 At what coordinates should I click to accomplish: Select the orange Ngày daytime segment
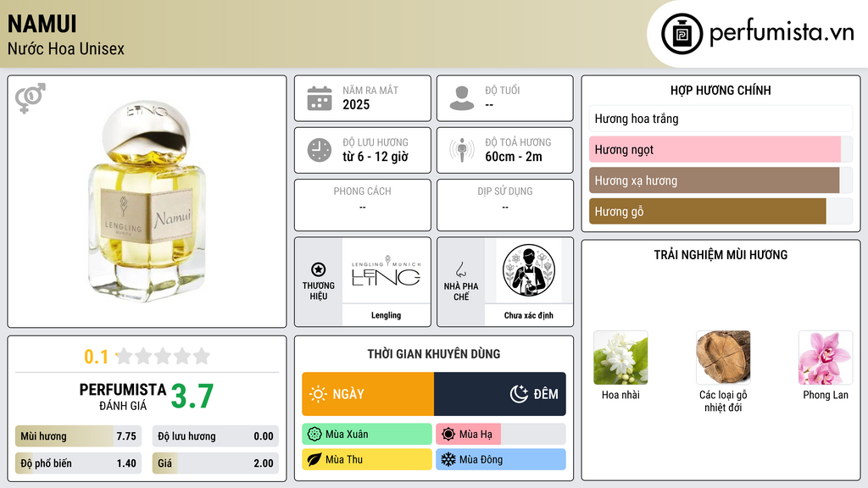click(368, 394)
